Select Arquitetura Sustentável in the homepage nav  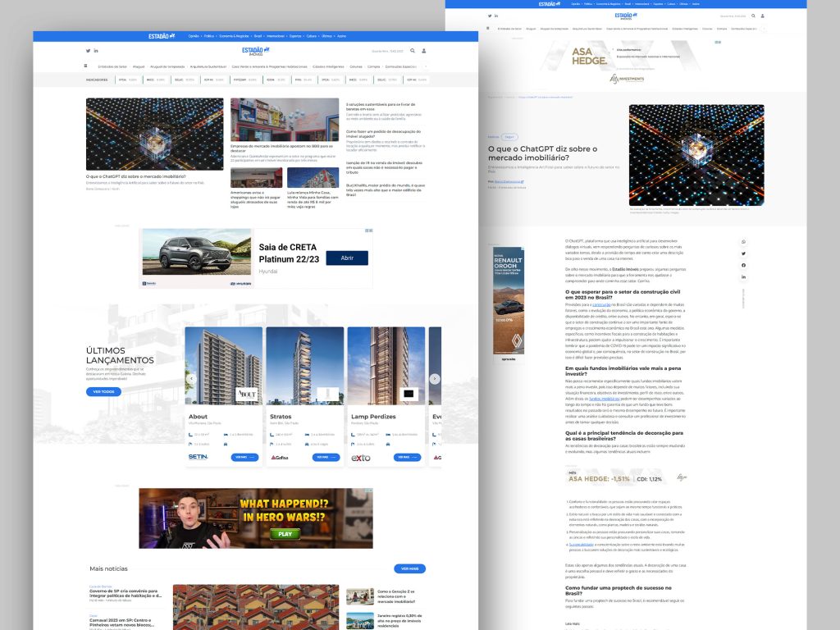(x=208, y=67)
